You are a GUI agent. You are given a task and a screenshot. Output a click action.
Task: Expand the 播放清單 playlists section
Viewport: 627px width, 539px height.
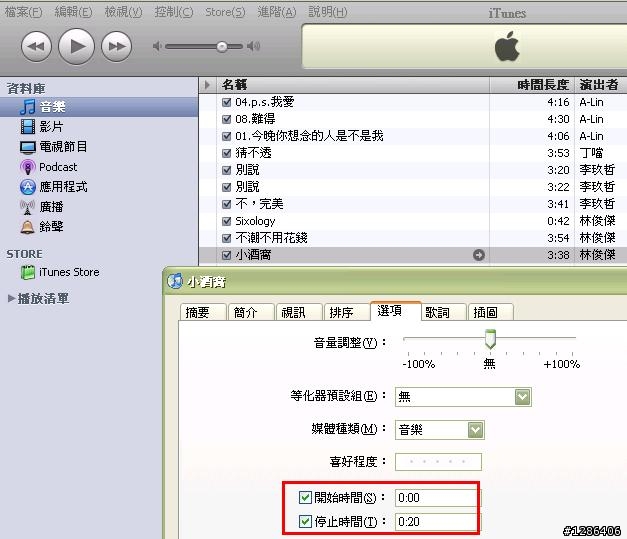click(x=11, y=298)
